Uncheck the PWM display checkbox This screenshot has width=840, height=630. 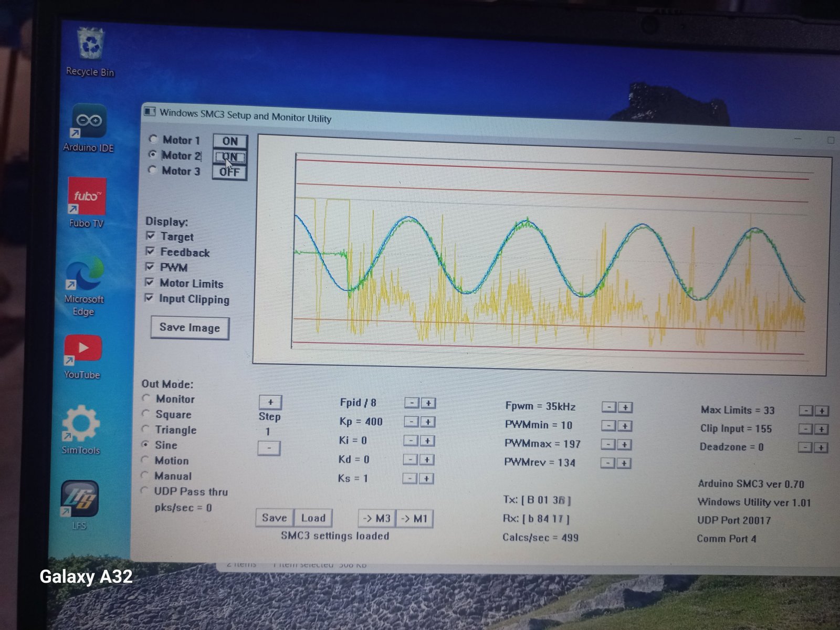click(150, 267)
